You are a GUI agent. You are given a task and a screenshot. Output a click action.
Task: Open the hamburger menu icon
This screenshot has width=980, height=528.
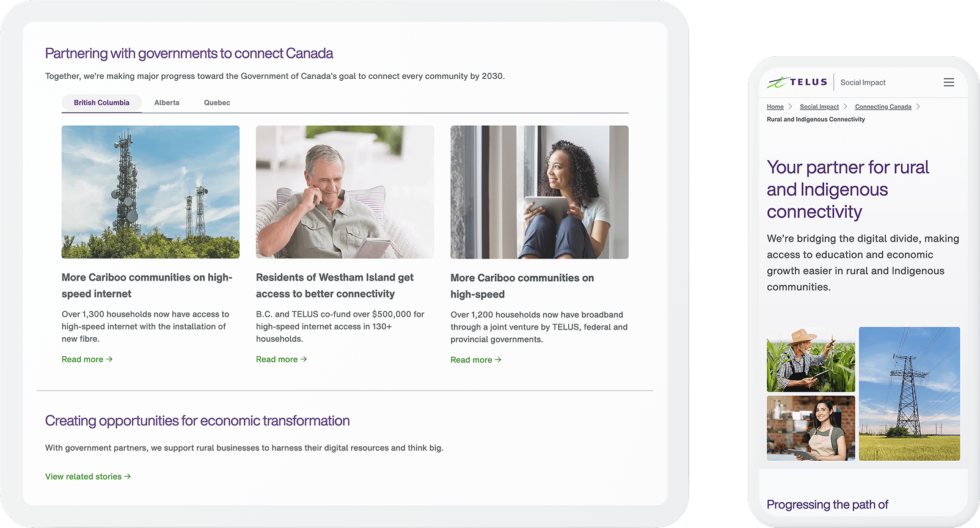(948, 82)
